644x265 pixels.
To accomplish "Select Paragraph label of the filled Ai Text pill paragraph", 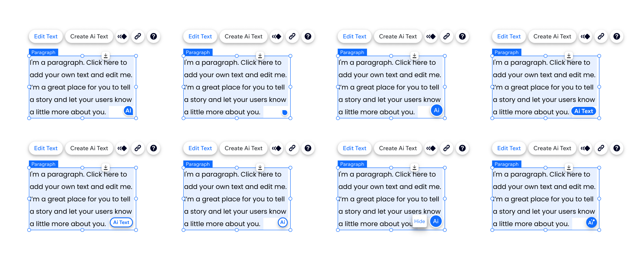I will click(506, 52).
